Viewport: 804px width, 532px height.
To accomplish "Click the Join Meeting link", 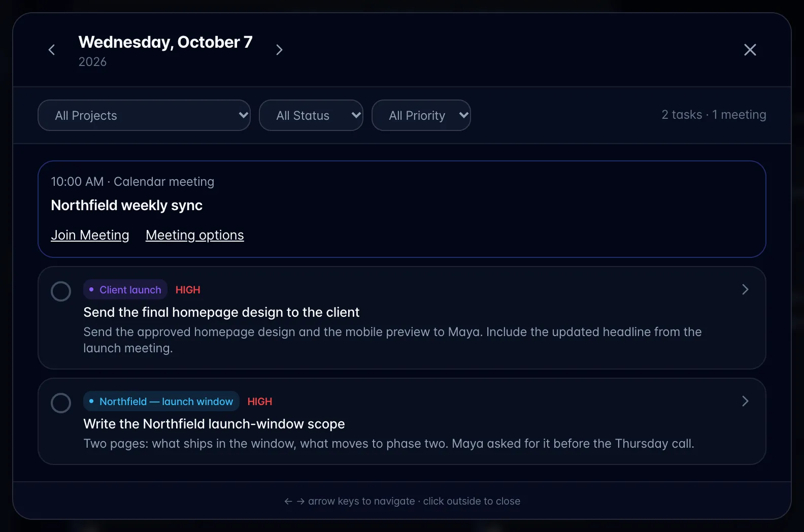I will (x=90, y=235).
